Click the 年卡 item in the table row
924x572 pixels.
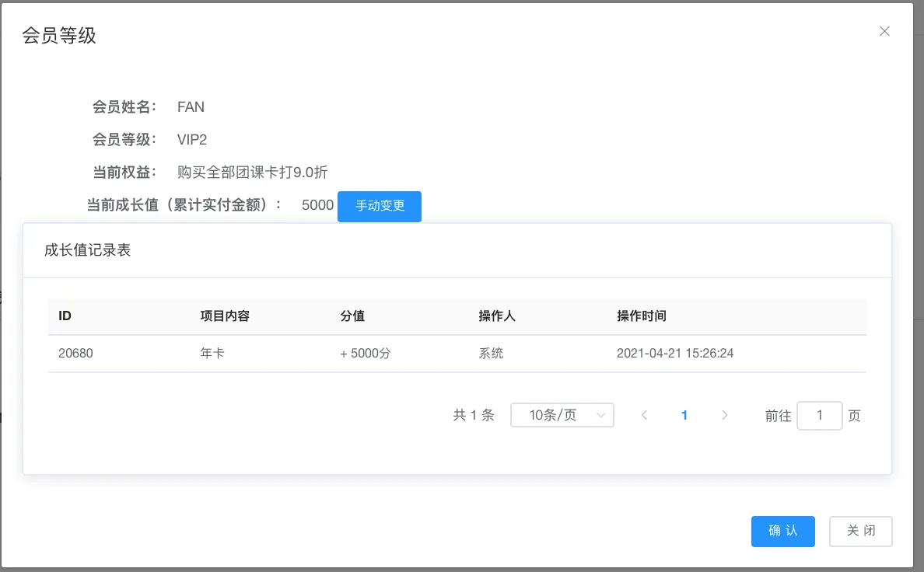[212, 354]
